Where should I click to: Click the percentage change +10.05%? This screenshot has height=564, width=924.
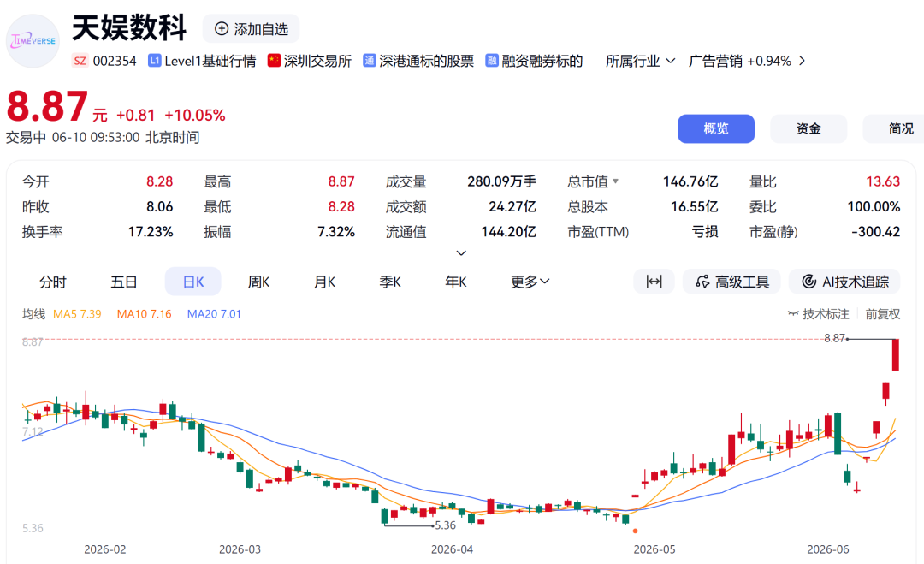point(194,115)
